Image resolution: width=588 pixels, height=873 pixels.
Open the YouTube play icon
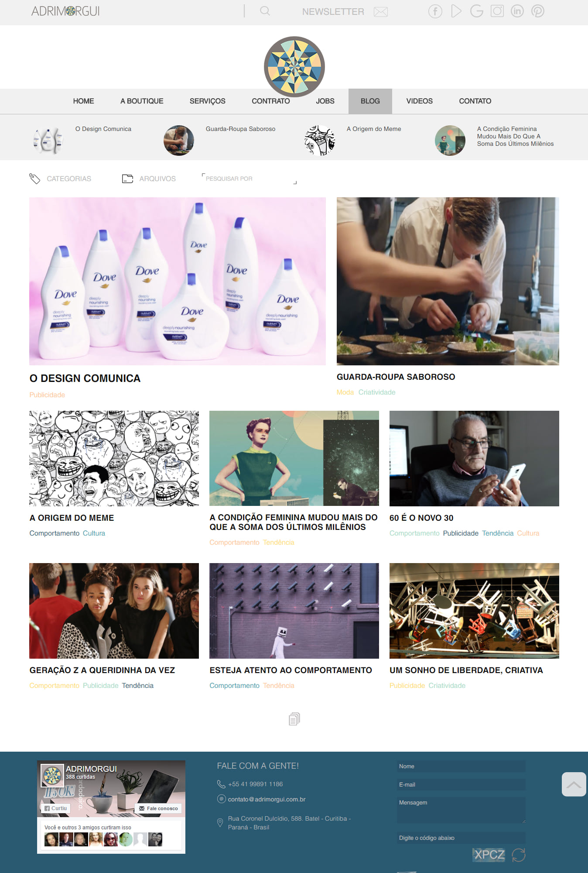click(456, 11)
